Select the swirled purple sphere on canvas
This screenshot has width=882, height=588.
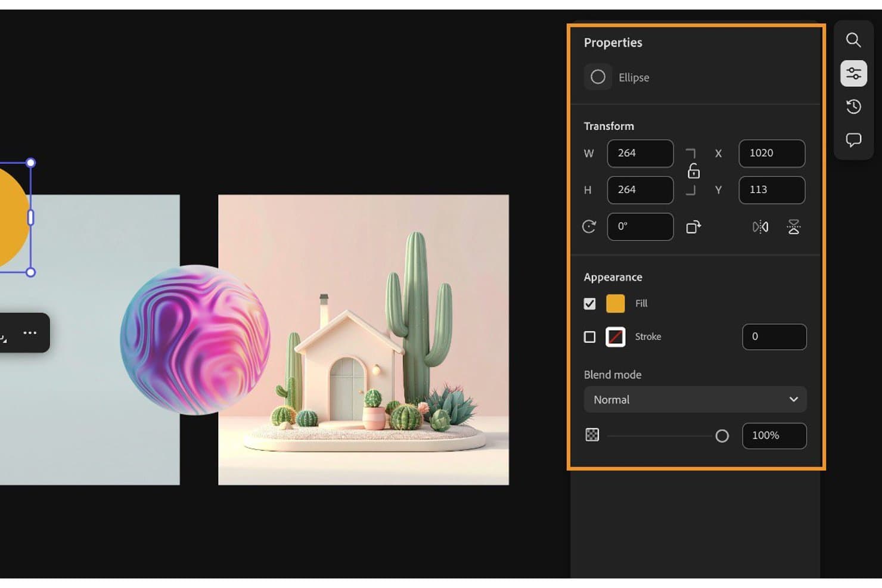pyautogui.click(x=195, y=340)
